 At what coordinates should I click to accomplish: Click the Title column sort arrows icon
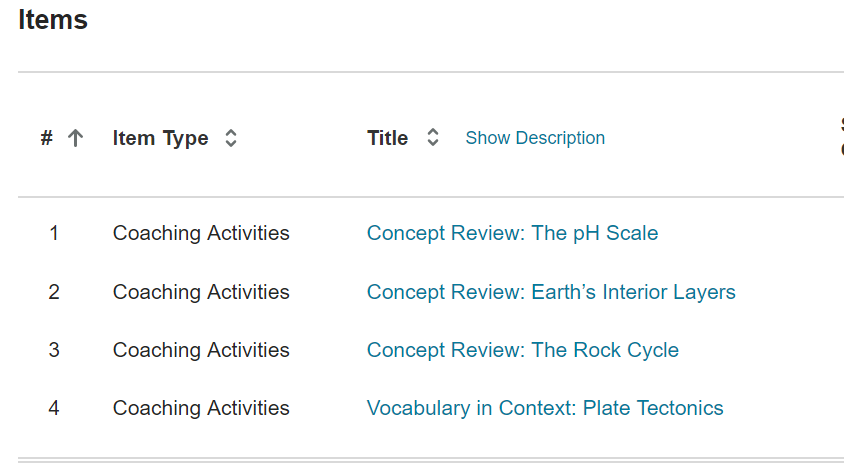(433, 138)
